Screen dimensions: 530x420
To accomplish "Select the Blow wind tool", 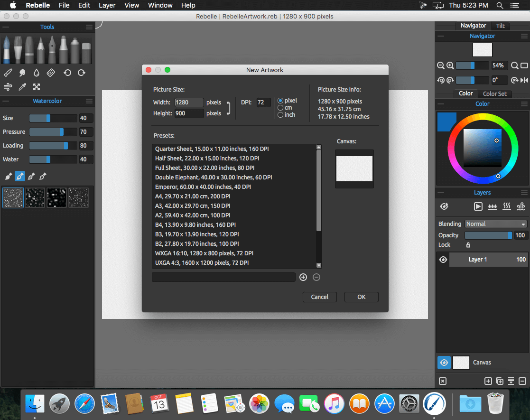I will (x=8, y=87).
